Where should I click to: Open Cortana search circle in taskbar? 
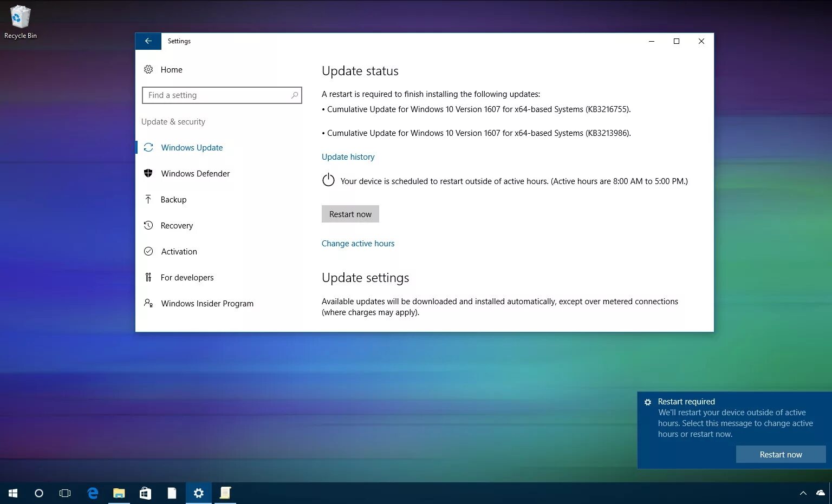tap(39, 493)
